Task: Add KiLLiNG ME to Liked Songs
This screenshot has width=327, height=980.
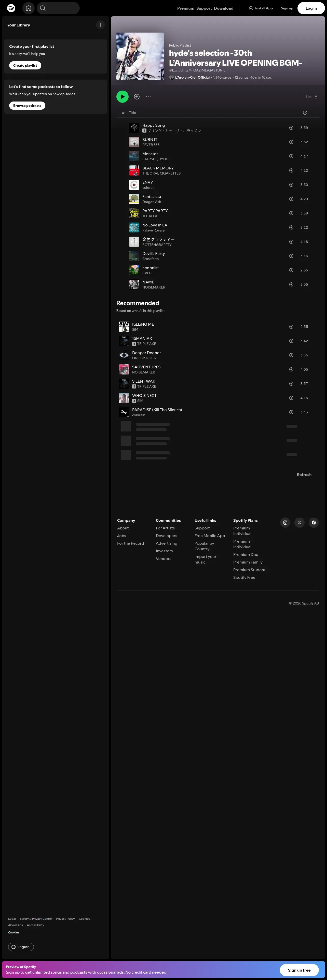Action: point(291,327)
